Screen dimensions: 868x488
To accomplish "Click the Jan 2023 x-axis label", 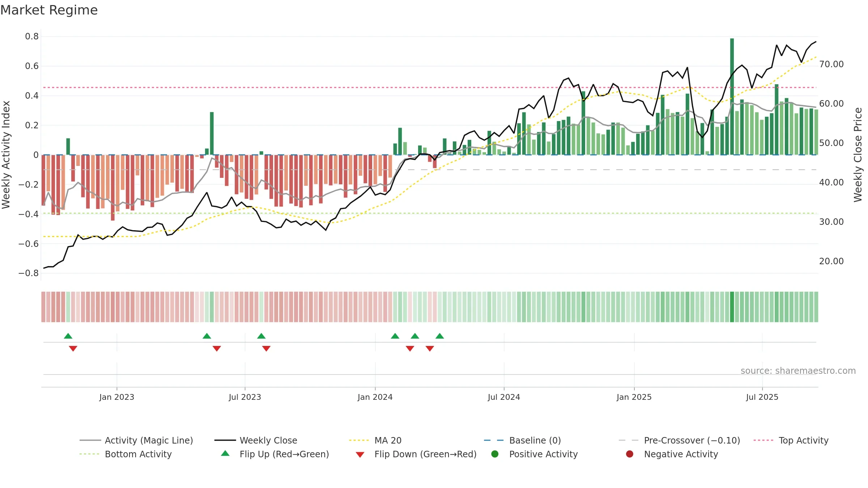I will (x=117, y=397).
